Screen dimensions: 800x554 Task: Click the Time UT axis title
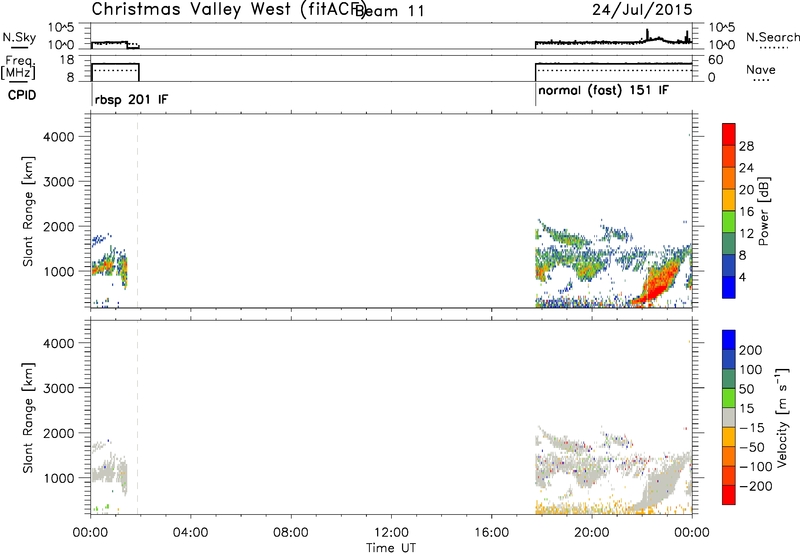click(391, 548)
